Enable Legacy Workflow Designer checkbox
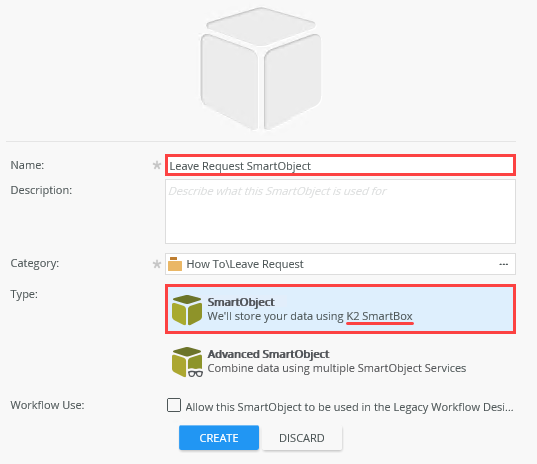Image resolution: width=537 pixels, height=464 pixels. [174, 405]
